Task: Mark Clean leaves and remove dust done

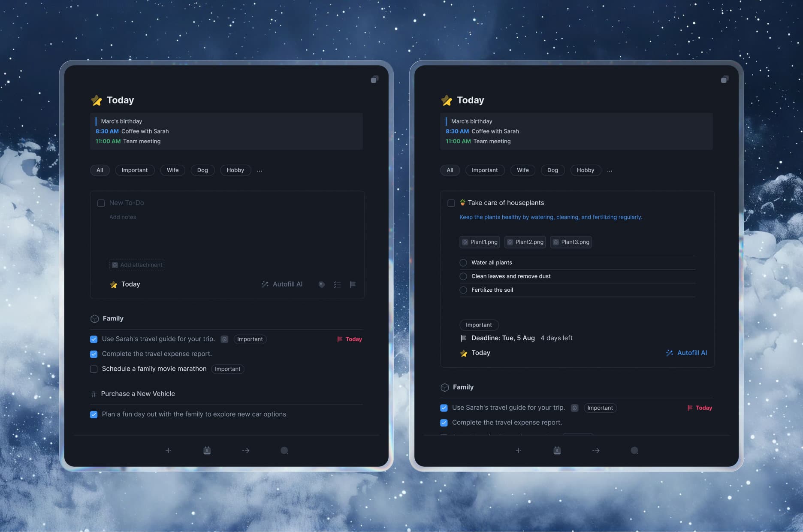Action: [463, 276]
